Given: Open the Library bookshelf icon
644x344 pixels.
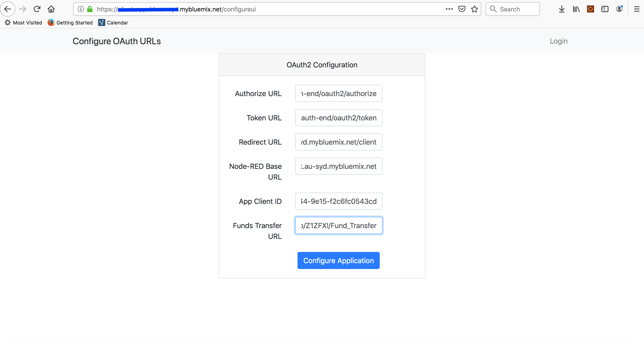Looking at the screenshot, I should [576, 9].
